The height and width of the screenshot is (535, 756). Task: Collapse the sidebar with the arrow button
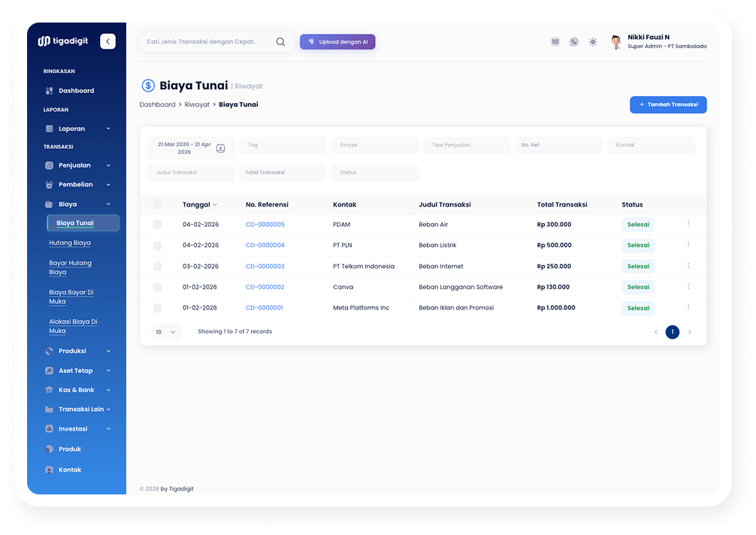108,41
